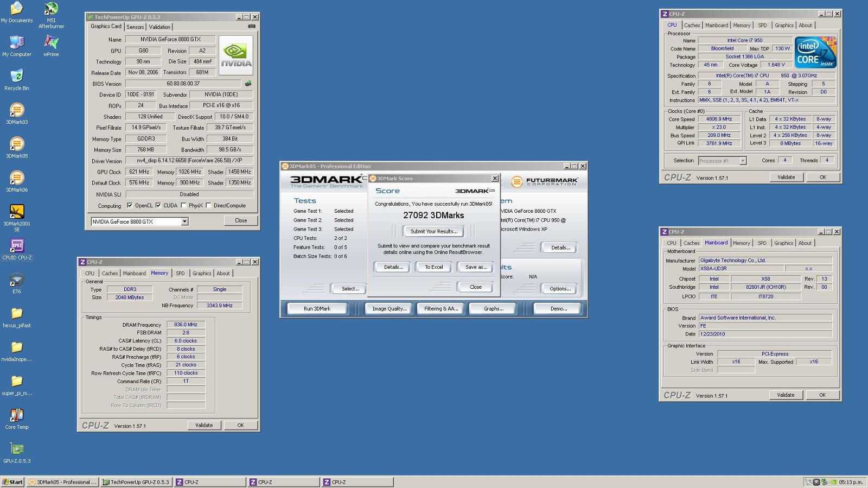The height and width of the screenshot is (488, 868).
Task: Click To Excel button in Score dialog
Action: point(433,267)
